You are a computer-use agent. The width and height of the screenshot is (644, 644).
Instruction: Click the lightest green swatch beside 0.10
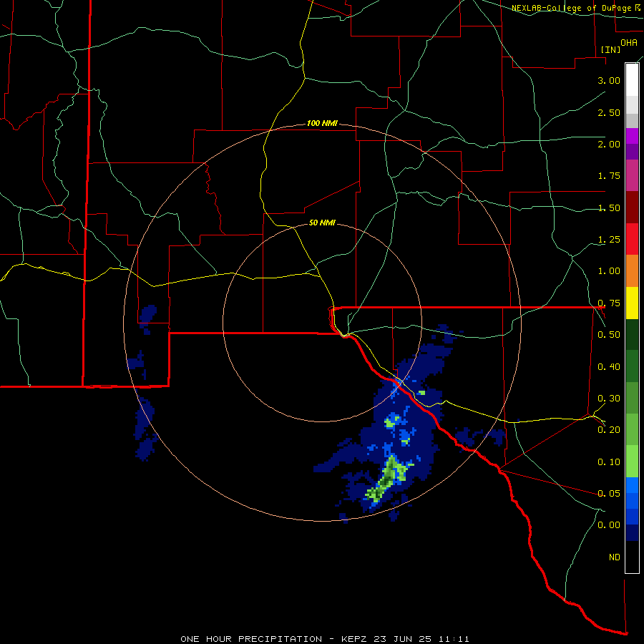(x=632, y=462)
